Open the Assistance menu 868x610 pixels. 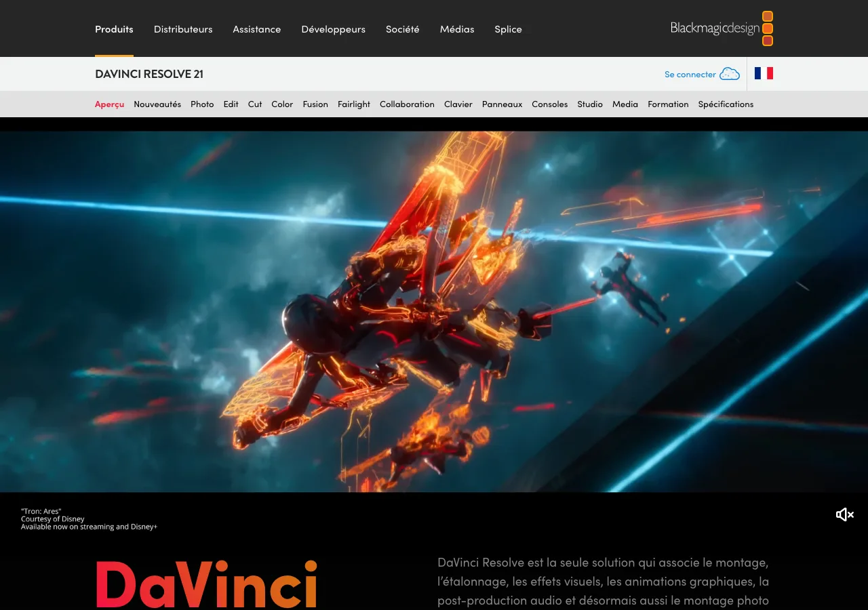(x=257, y=29)
